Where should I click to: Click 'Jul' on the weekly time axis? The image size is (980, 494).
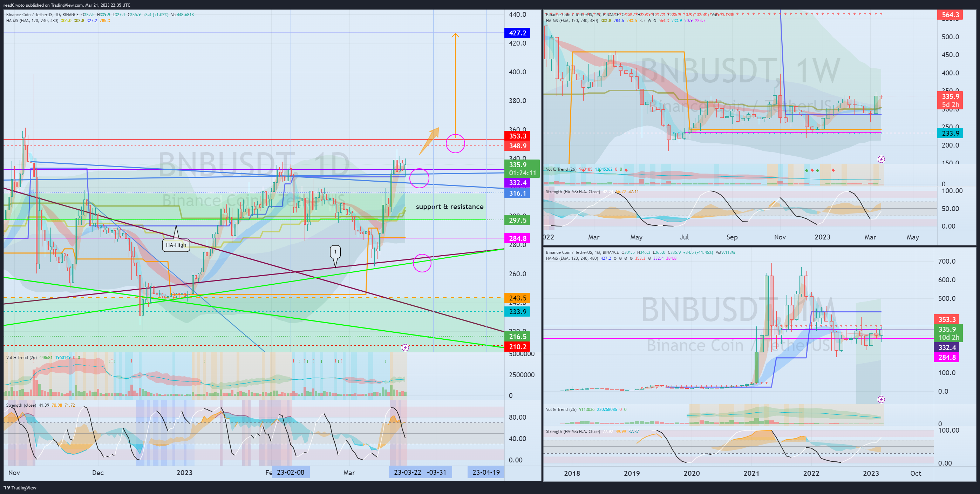click(684, 237)
